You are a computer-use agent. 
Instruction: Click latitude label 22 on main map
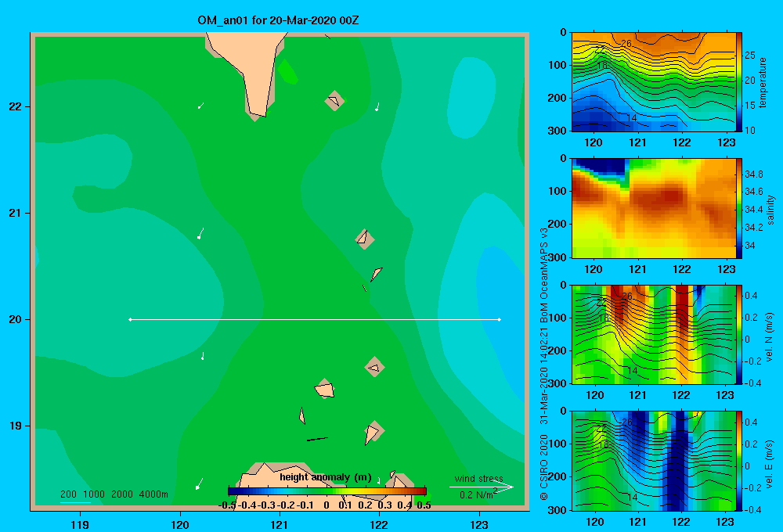(16, 106)
